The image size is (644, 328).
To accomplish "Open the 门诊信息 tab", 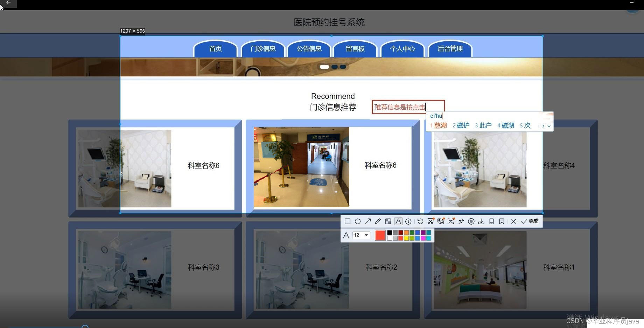I will pyautogui.click(x=263, y=49).
